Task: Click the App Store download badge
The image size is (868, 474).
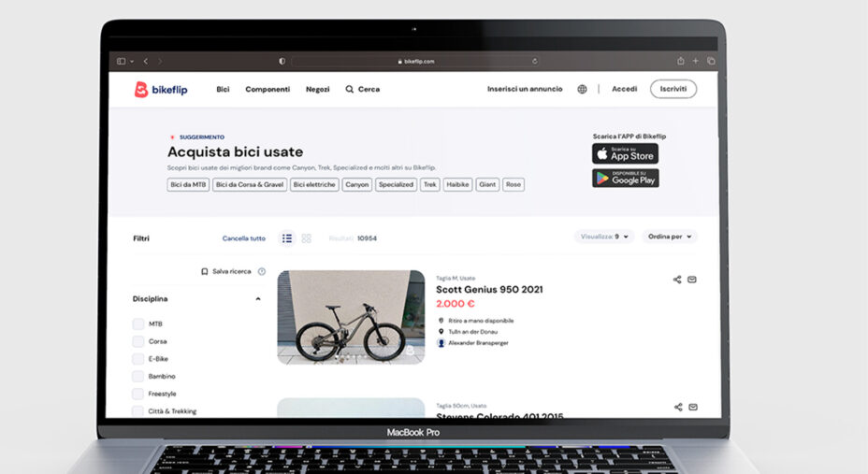Action: point(625,153)
